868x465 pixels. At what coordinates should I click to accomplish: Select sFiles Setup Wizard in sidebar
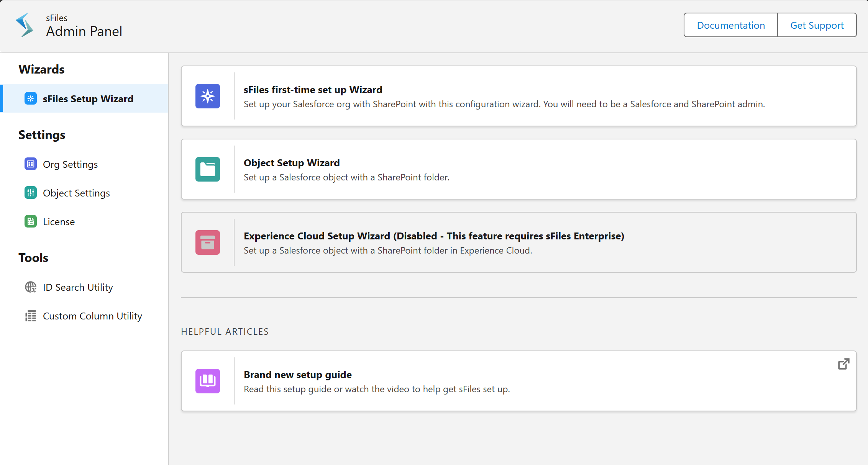pyautogui.click(x=84, y=98)
